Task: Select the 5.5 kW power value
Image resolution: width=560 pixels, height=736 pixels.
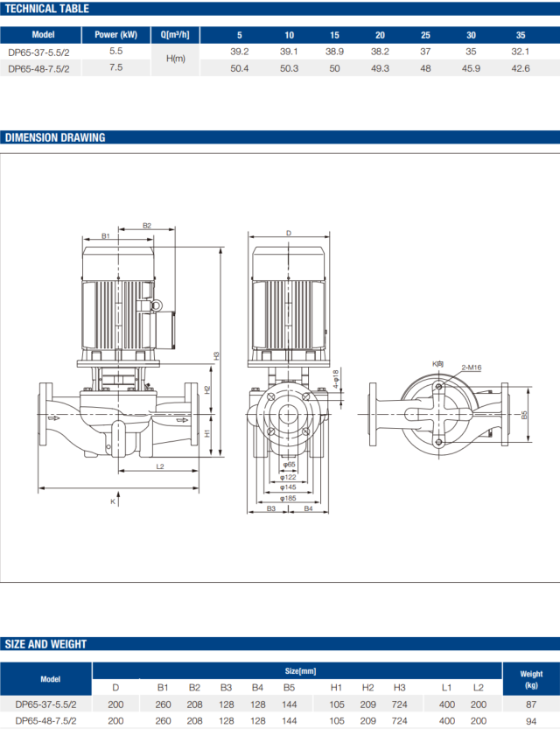Action: (115, 52)
